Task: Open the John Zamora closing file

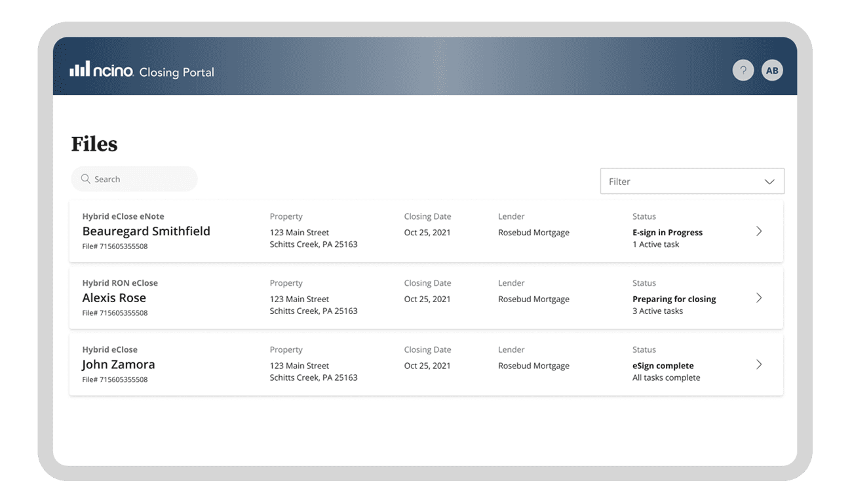Action: tap(426, 364)
